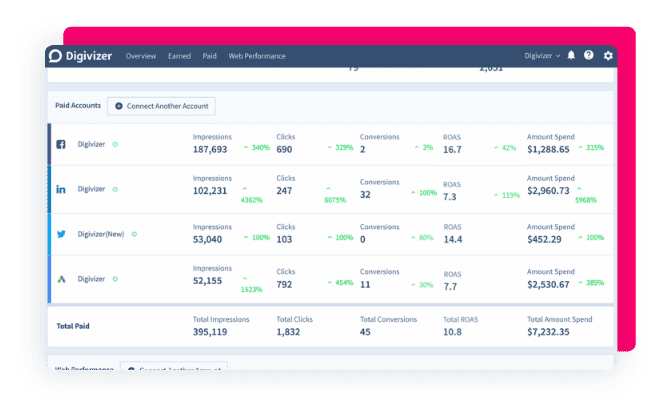Click the Google Ads account icon
Viewport: 663px width, 415px height.
coord(60,279)
